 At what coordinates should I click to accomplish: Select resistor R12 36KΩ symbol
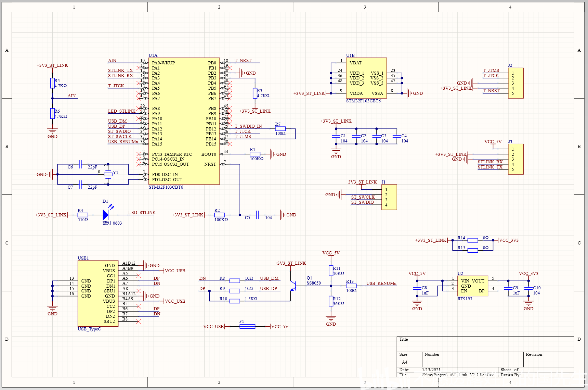pyautogui.click(x=331, y=301)
